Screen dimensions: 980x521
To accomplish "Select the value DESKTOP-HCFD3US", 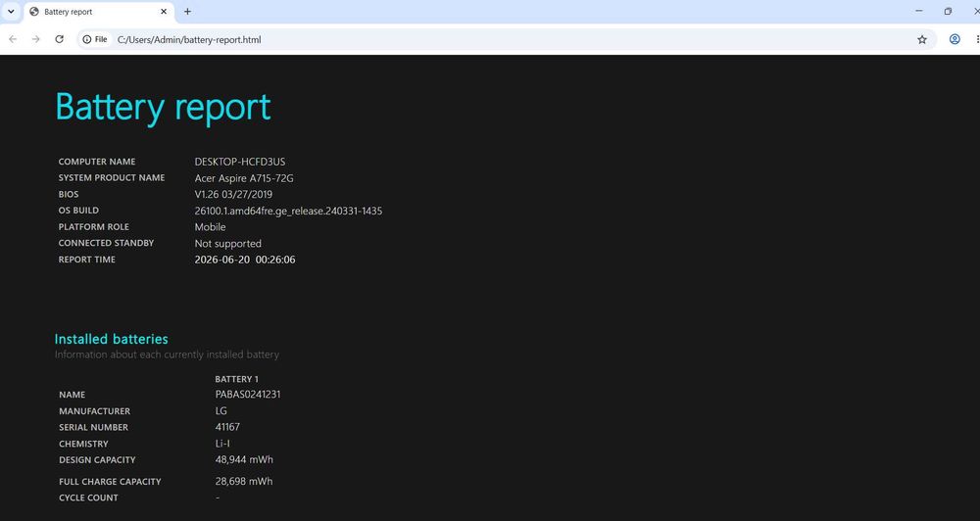I will coord(240,162).
